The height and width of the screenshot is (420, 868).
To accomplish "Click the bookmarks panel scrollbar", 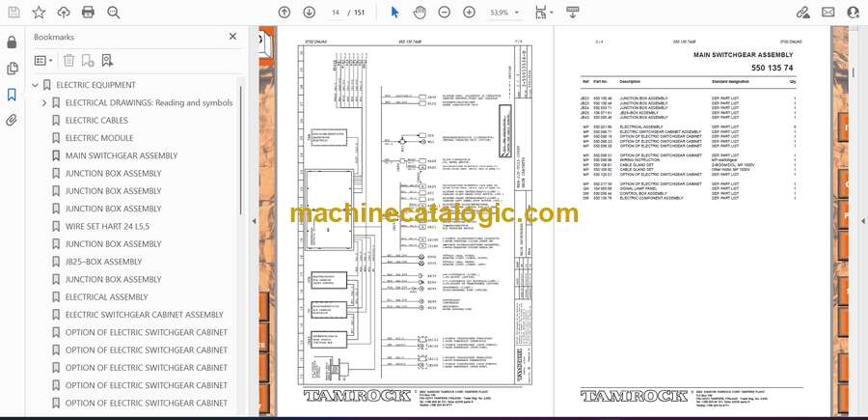I will [240, 150].
